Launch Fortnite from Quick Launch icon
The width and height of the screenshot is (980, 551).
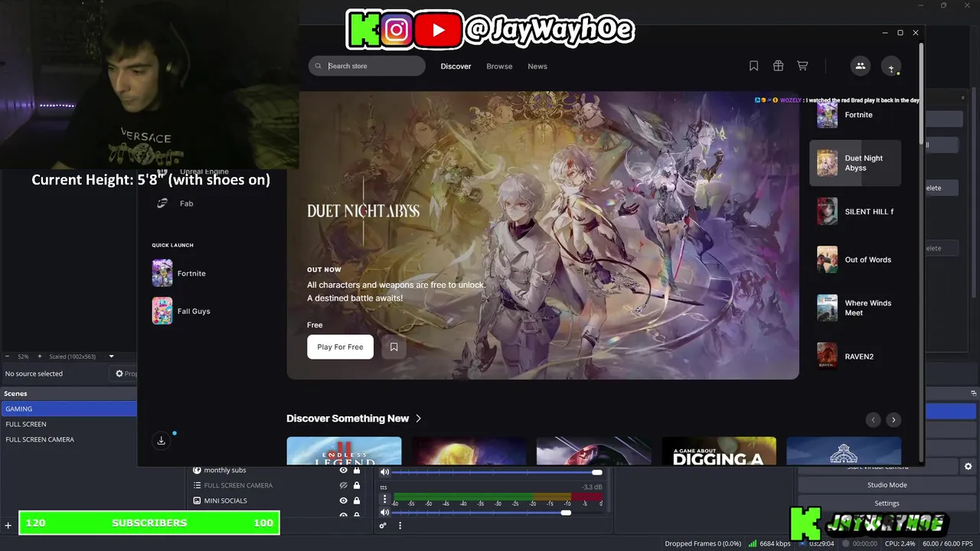point(162,273)
